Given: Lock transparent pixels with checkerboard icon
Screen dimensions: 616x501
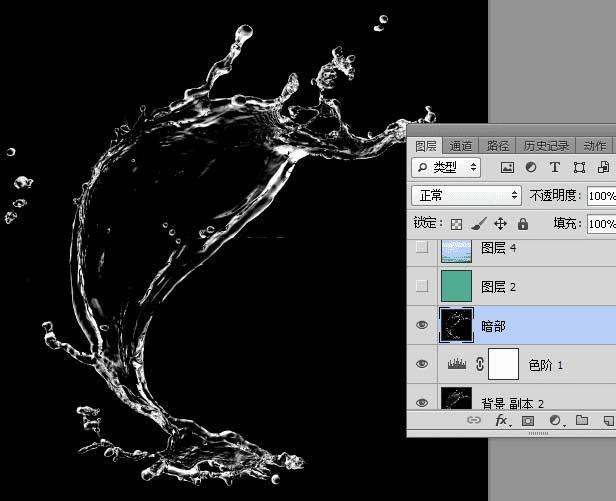Looking at the screenshot, I should [x=456, y=224].
